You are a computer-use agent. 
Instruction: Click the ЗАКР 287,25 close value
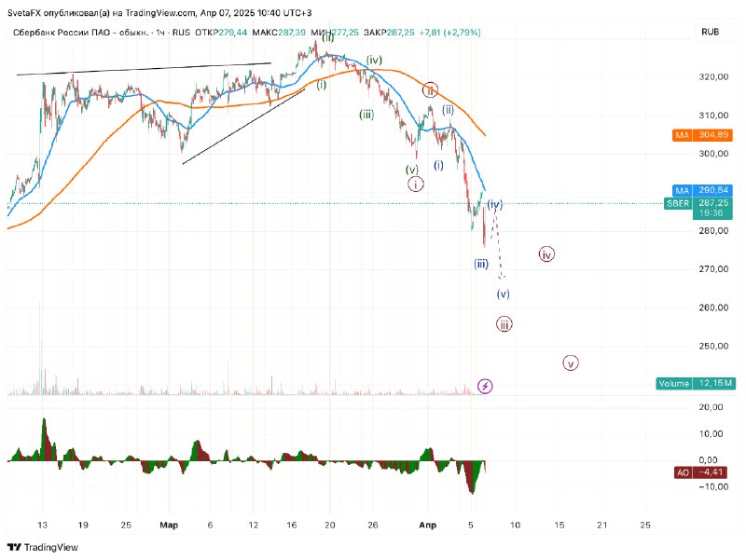[389, 33]
